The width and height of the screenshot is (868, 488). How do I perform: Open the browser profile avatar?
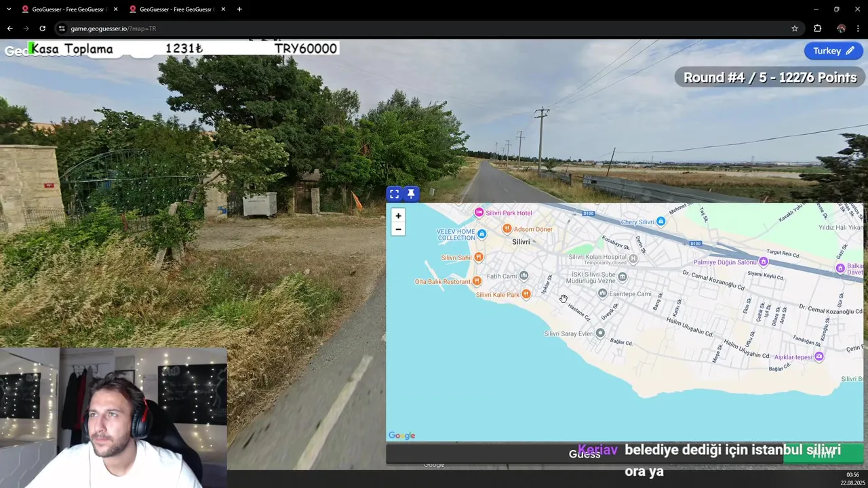coord(841,28)
